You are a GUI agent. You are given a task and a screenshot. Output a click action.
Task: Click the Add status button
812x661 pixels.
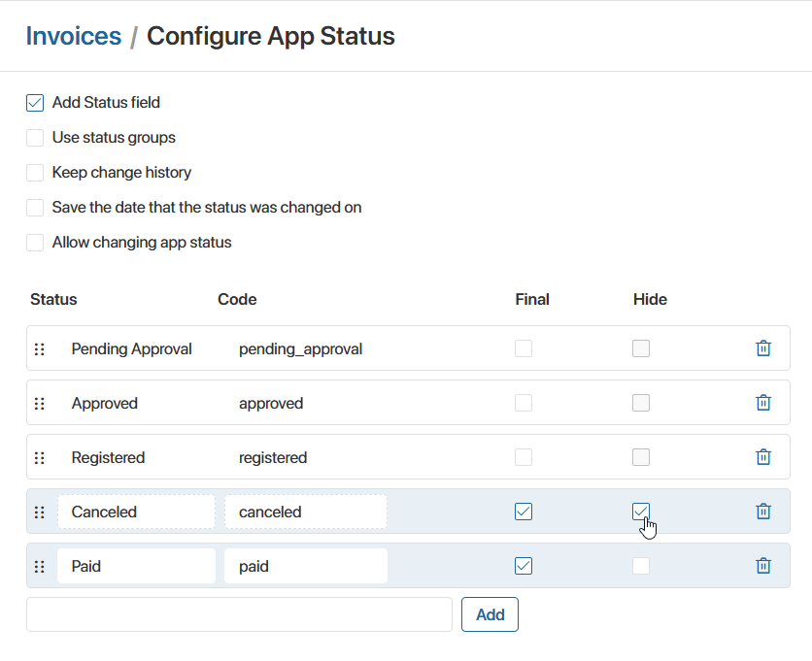pos(490,614)
